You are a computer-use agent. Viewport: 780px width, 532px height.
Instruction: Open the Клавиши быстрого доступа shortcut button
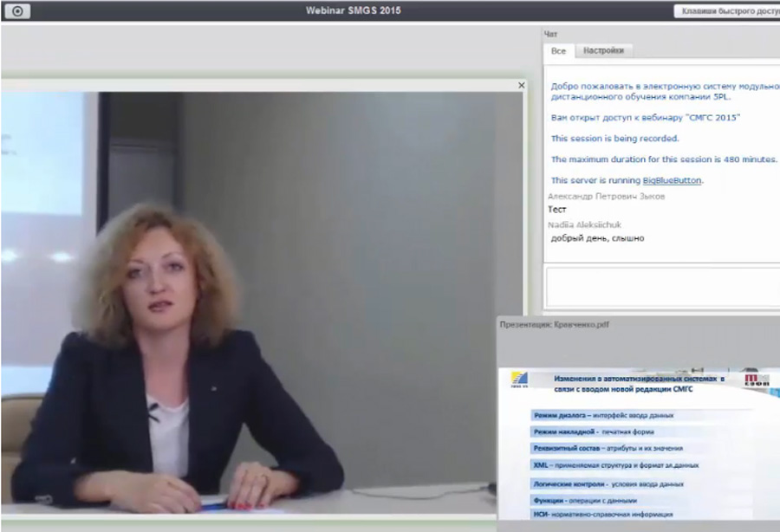point(726,11)
